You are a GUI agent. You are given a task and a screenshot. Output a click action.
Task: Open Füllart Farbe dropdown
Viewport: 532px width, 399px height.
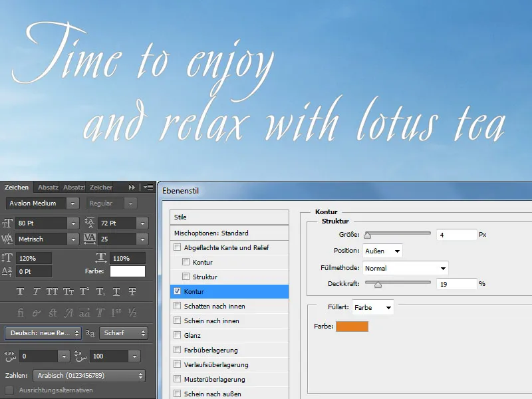pyautogui.click(x=373, y=307)
